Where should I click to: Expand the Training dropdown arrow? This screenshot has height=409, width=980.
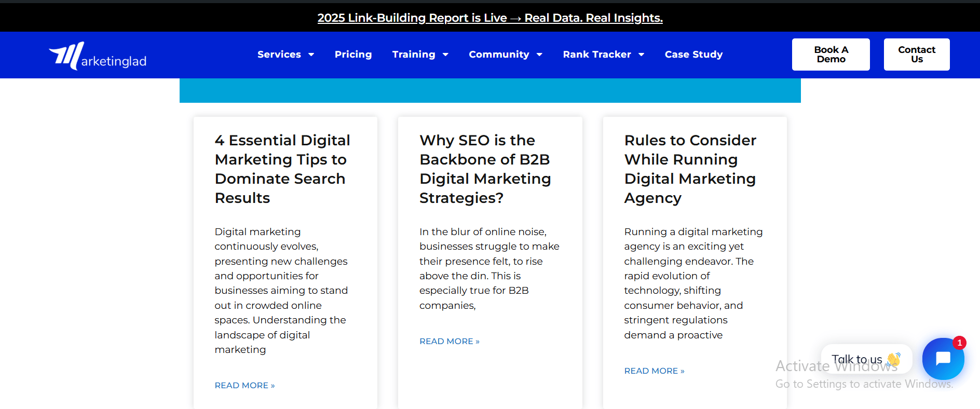click(x=445, y=54)
